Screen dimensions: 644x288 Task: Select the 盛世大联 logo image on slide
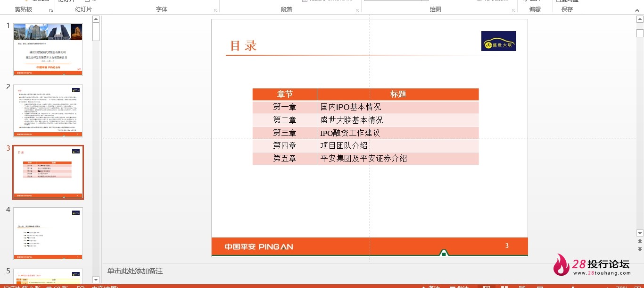(498, 41)
